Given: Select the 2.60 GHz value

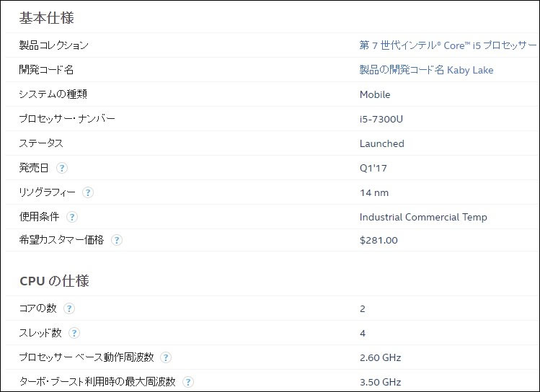Looking at the screenshot, I should 380,357.
